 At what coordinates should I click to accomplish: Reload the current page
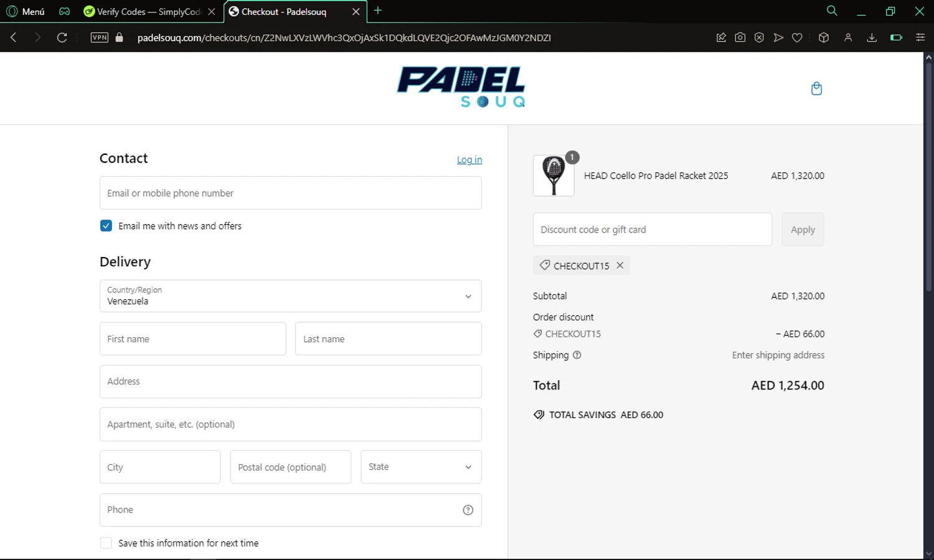pyautogui.click(x=62, y=37)
